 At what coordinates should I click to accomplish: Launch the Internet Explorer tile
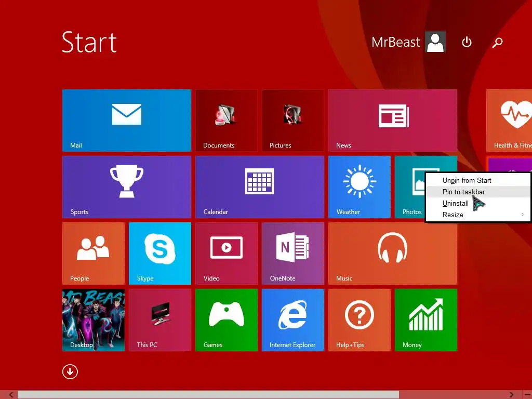tap(293, 320)
